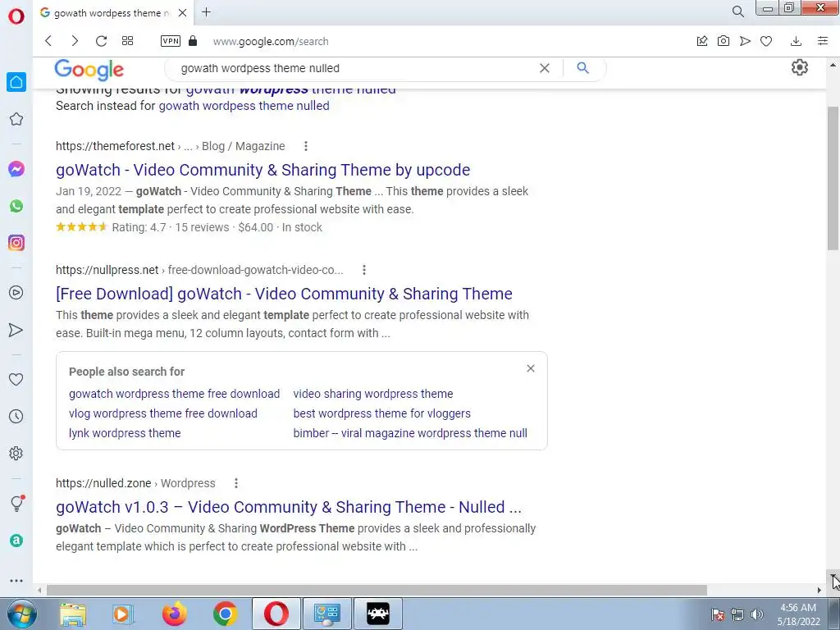Open goWatch v1.0.3 Nulled result
This screenshot has width=840, height=630.
click(288, 507)
